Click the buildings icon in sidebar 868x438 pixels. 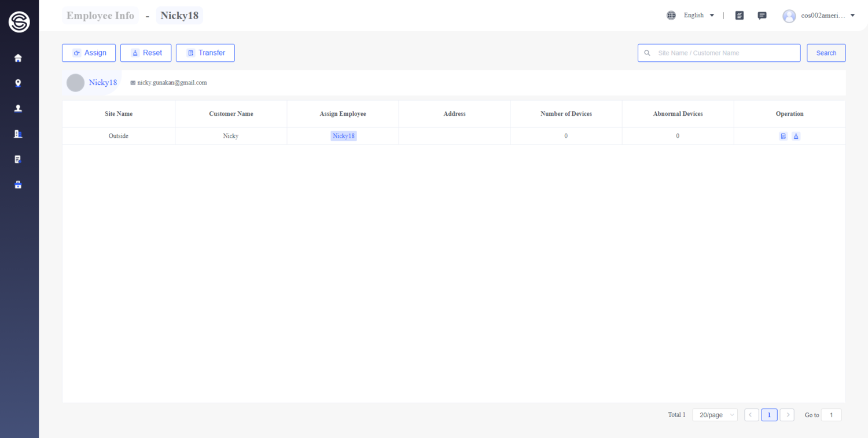tap(18, 134)
